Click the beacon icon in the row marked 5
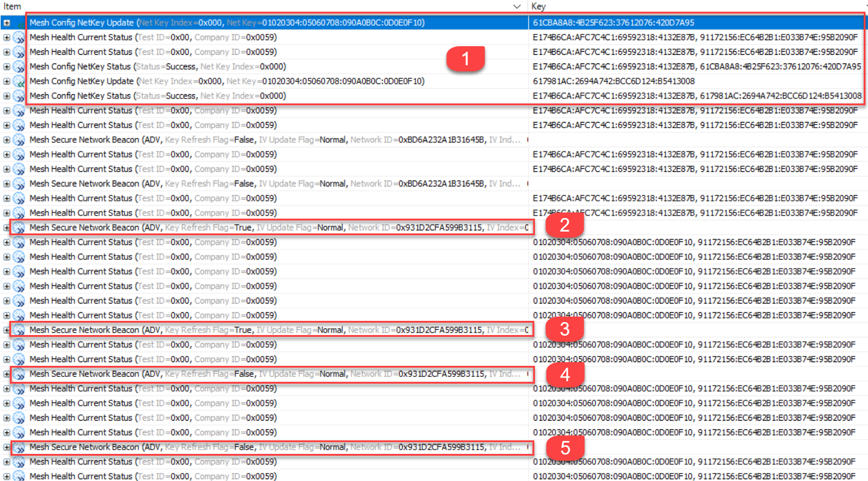 pyautogui.click(x=18, y=447)
